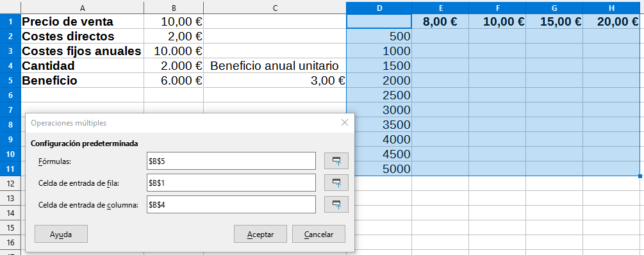Screen dimensions: 644x255
Task: Select column F header
Action: click(x=497, y=8)
